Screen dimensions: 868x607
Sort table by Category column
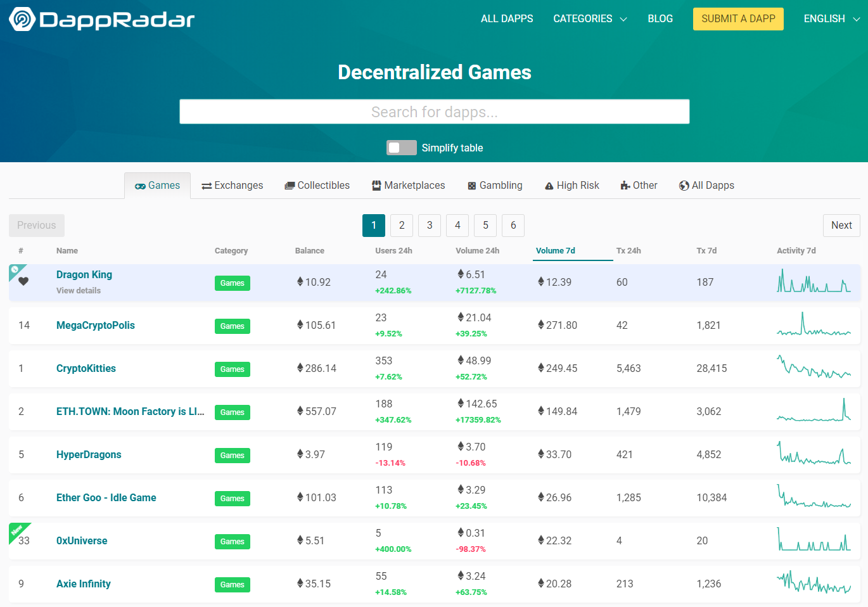tap(231, 251)
